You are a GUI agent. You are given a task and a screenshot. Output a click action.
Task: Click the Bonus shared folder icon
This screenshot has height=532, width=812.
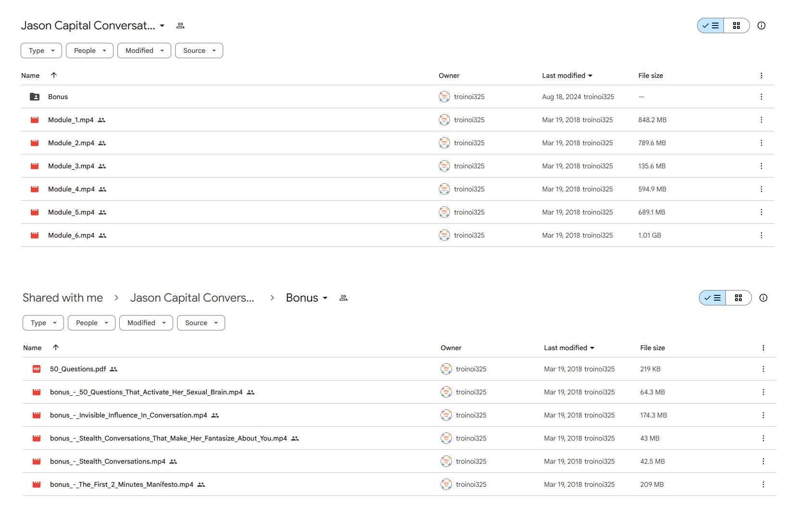tap(35, 97)
